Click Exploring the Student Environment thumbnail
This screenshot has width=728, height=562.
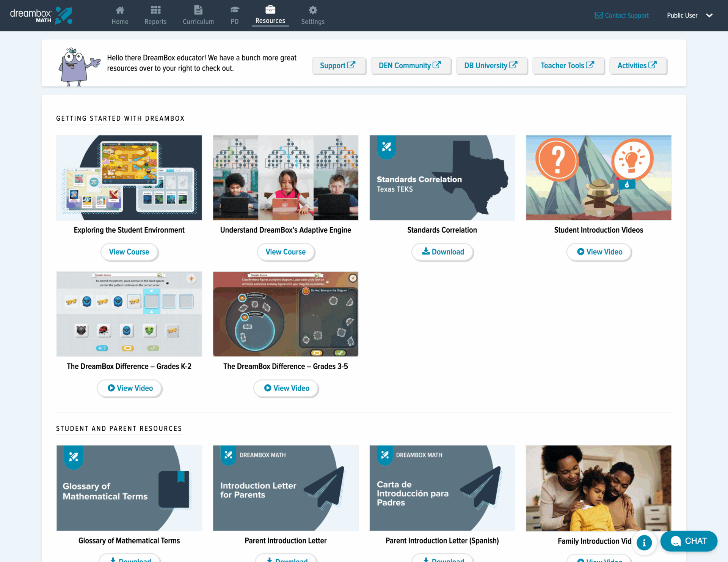[x=129, y=178]
